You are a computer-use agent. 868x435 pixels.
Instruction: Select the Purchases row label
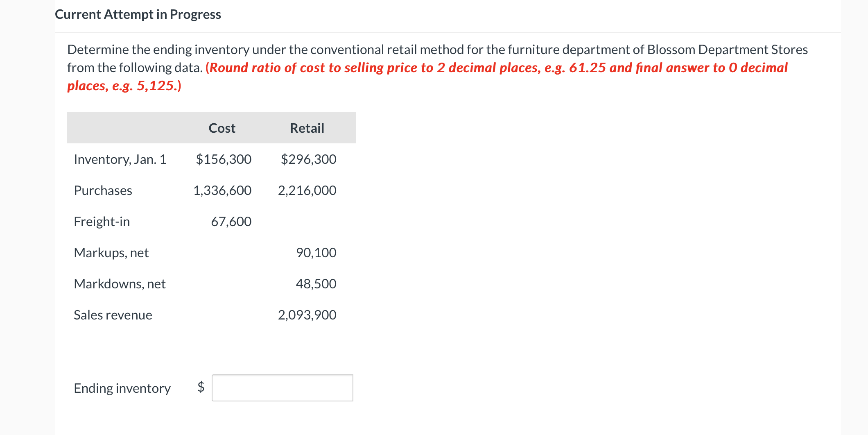103,190
